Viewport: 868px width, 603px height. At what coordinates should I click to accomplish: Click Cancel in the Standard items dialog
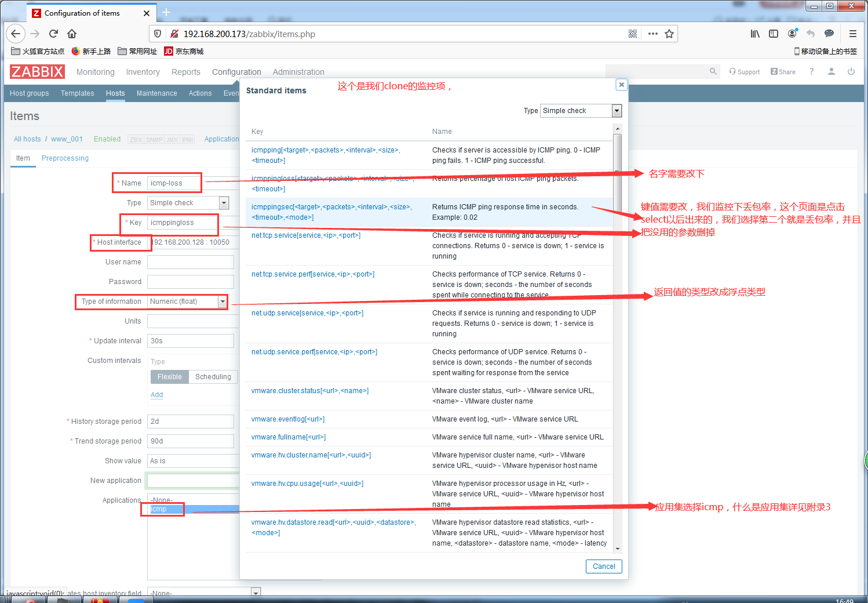(x=604, y=566)
